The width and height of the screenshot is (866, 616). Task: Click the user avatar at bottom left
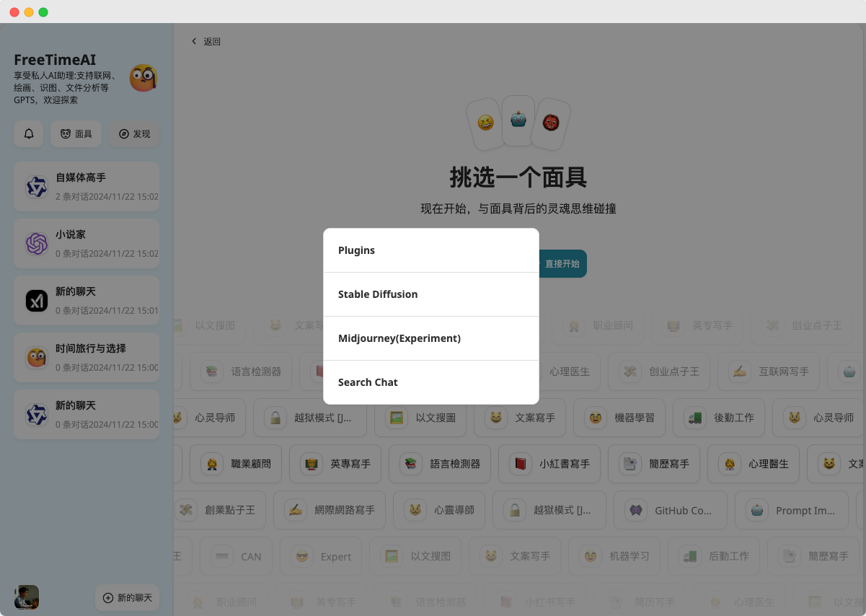click(x=26, y=598)
